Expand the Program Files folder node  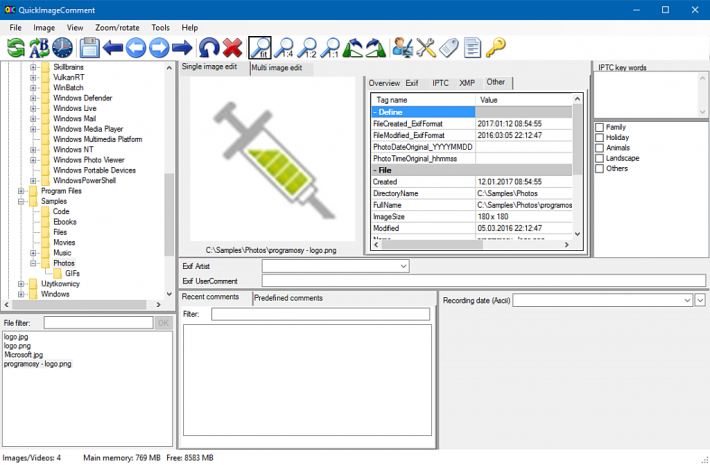(21, 191)
